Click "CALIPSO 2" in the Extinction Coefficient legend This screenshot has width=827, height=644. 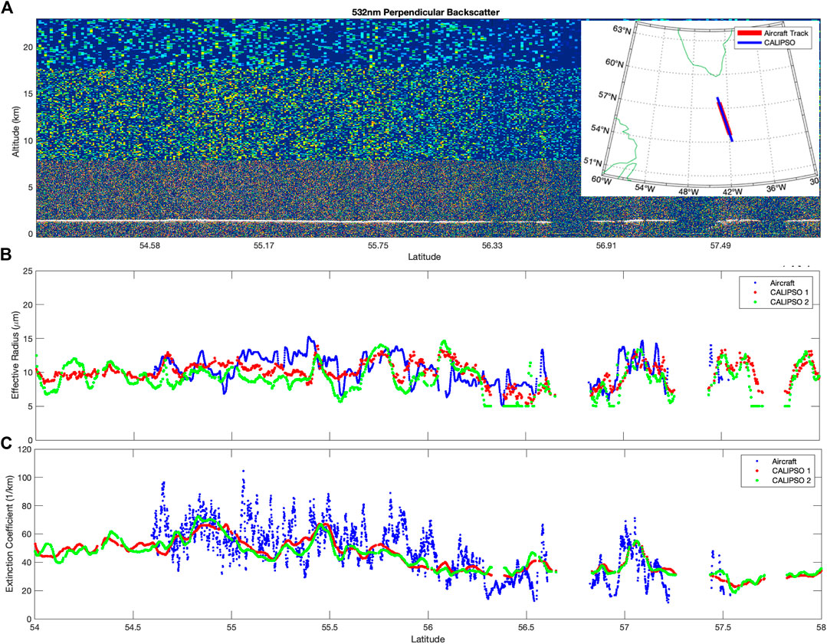[x=791, y=481]
